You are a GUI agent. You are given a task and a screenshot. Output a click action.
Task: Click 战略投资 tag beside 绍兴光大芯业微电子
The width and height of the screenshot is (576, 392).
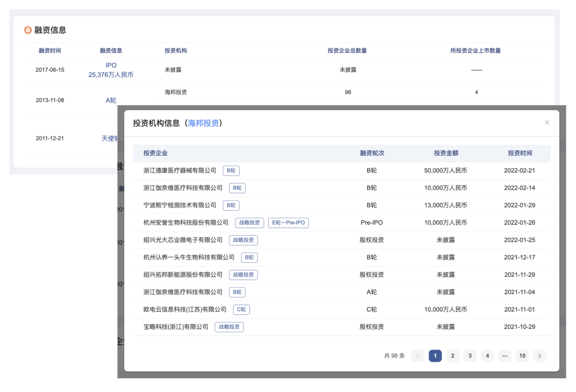(243, 240)
